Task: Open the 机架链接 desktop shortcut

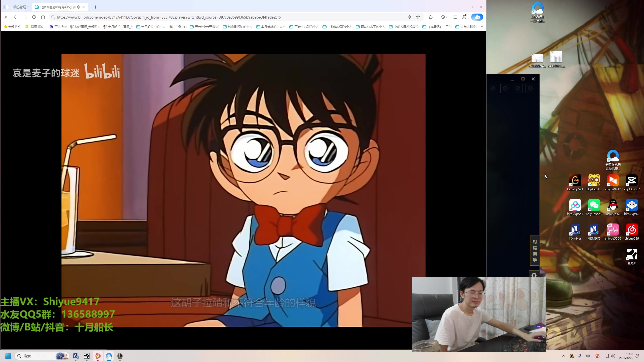Action: [594, 232]
